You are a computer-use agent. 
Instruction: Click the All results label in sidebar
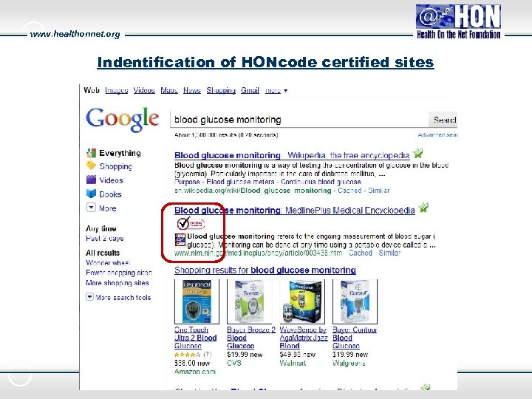tap(103, 253)
